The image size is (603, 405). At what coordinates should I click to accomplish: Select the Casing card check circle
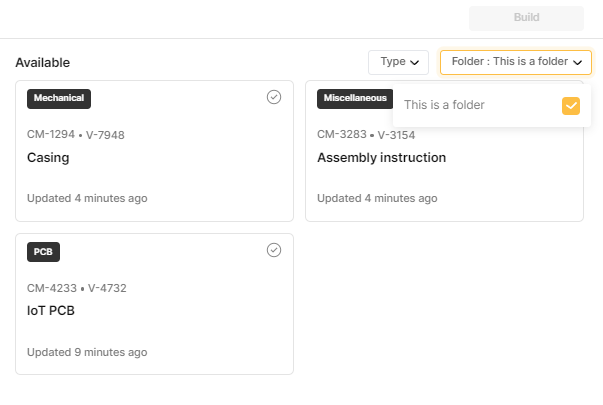[274, 97]
